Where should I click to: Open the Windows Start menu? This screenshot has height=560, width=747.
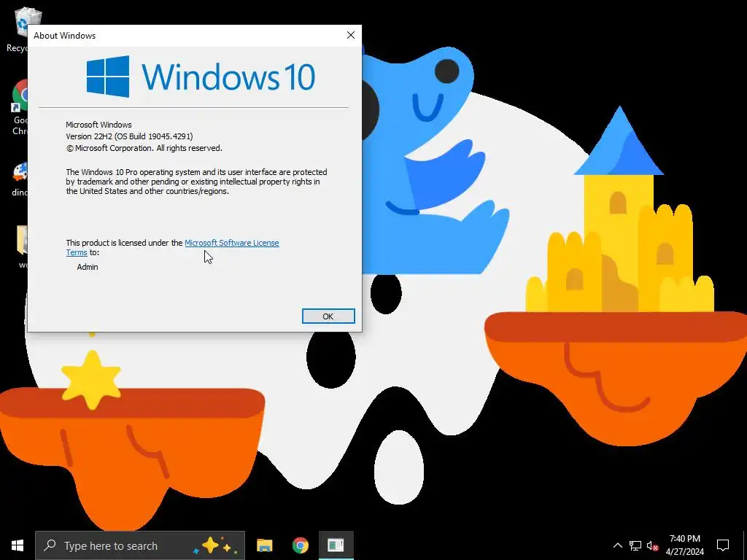pyautogui.click(x=18, y=545)
